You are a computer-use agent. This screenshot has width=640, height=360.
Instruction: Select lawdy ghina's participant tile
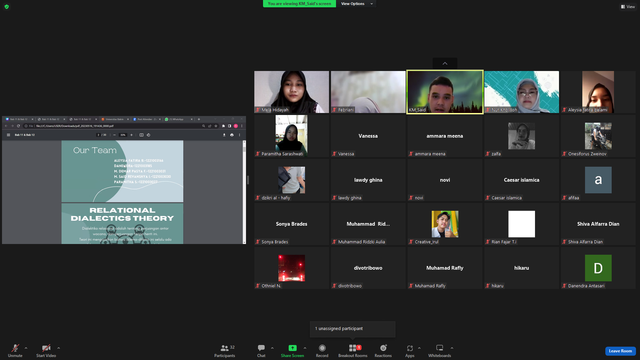(x=368, y=180)
